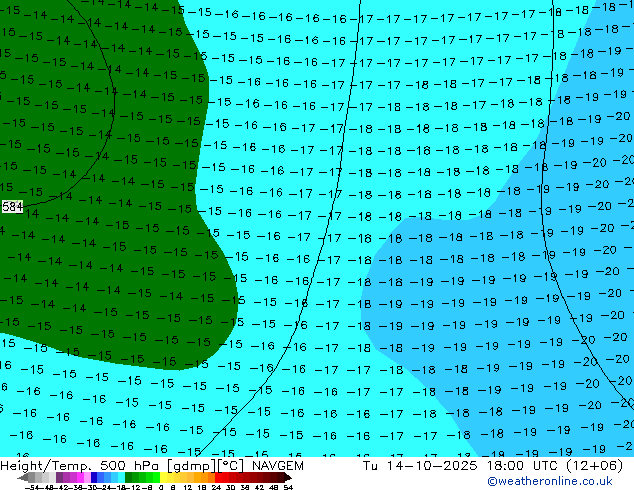This screenshot has height=490, width=634.
Task: Pick the dark purple swatch at -42
Action: pyautogui.click(x=59, y=478)
